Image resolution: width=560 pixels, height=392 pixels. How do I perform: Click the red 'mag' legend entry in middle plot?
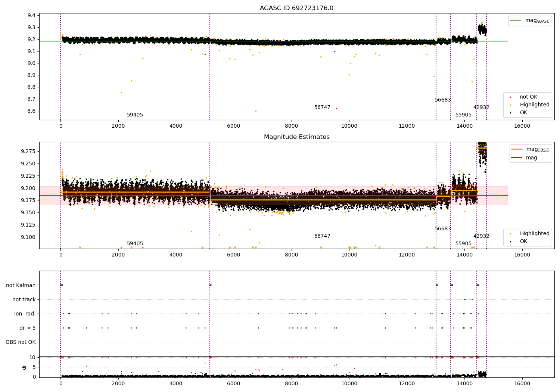[x=525, y=158]
